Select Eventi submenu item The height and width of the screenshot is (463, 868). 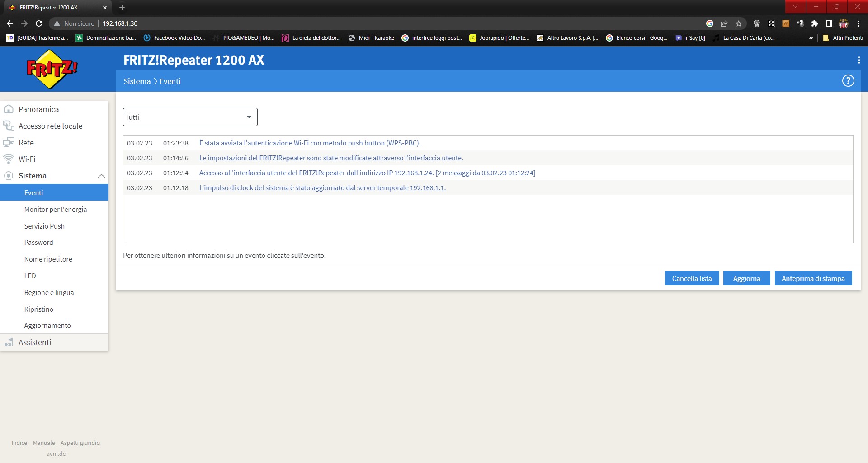[54, 192]
